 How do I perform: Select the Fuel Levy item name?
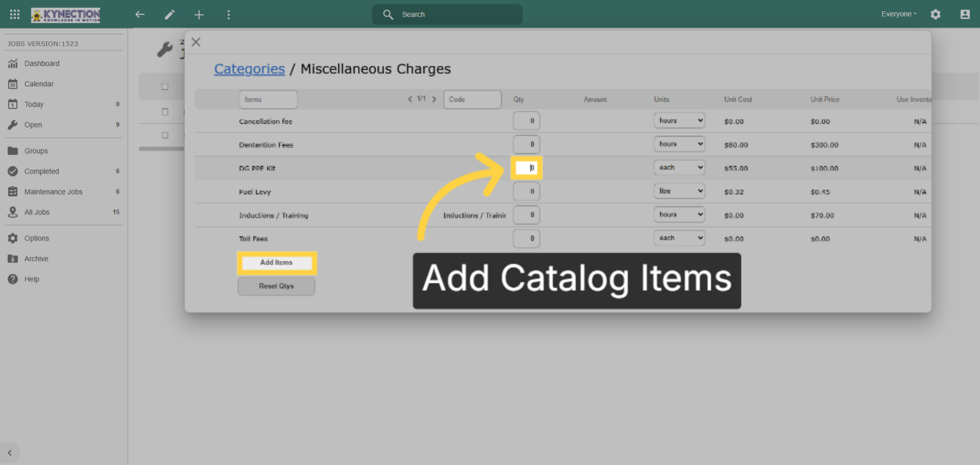255,192
